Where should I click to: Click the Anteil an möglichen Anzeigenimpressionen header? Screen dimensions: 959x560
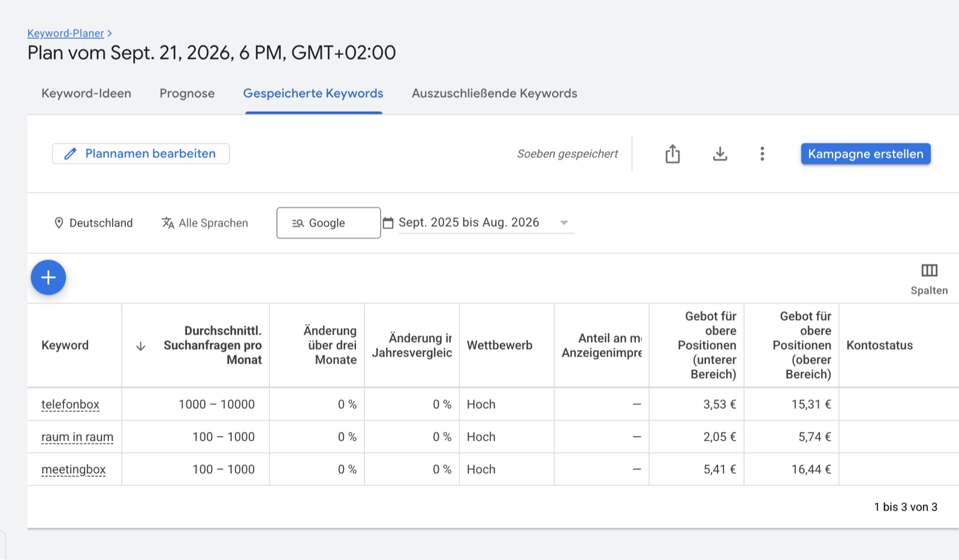coord(602,346)
